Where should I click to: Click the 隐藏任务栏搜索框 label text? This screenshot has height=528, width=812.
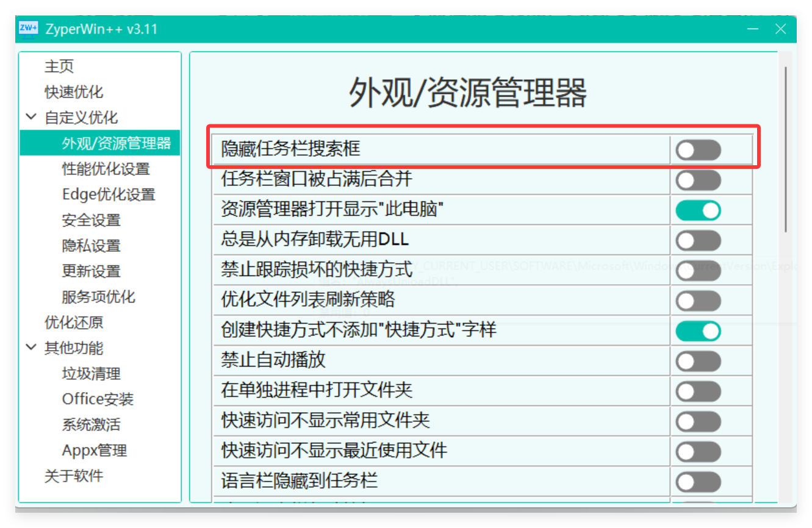[290, 148]
